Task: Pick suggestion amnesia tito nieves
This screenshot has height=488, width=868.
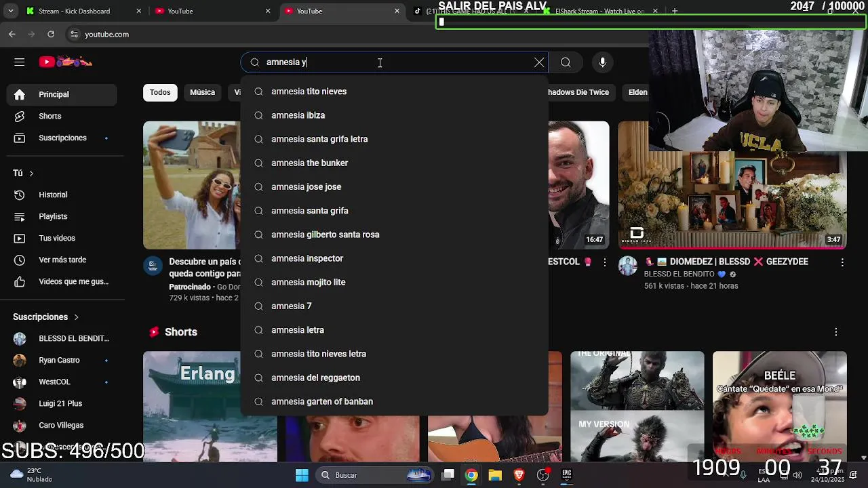Action: coord(394,91)
